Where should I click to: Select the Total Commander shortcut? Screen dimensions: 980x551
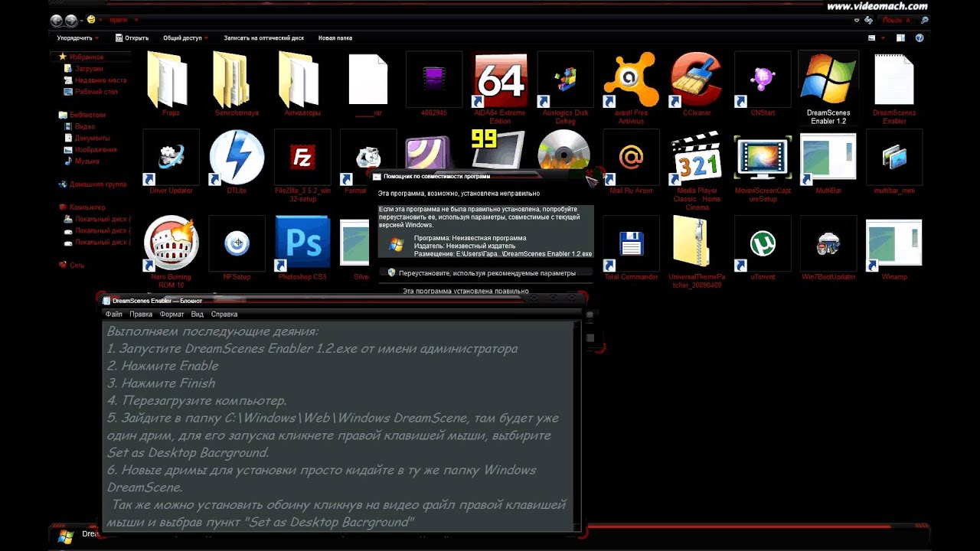coord(631,246)
